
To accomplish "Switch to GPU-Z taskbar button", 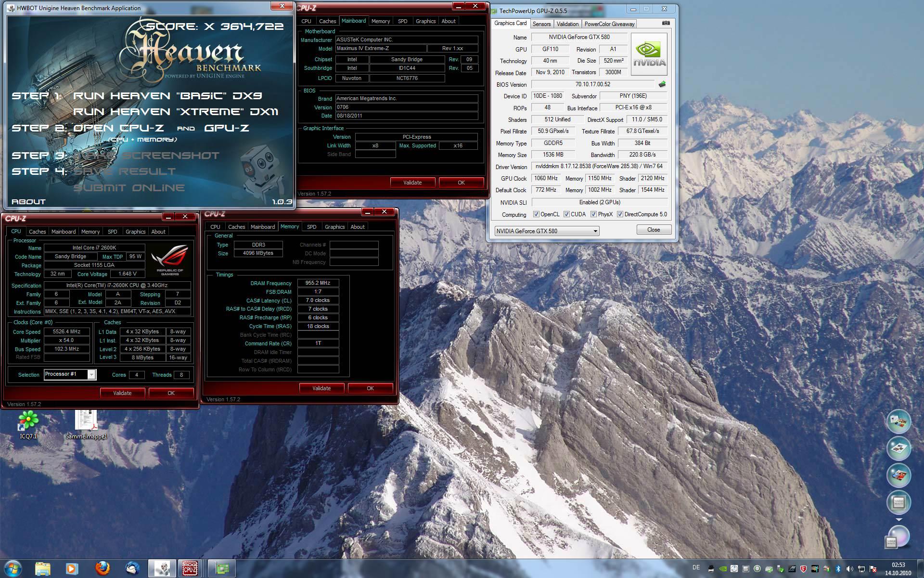I will pyautogui.click(x=222, y=569).
